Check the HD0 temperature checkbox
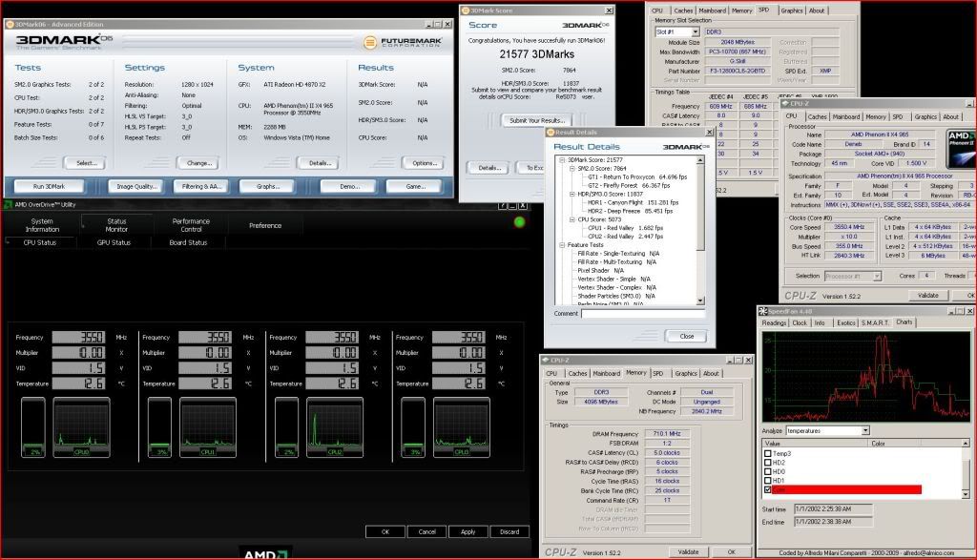Viewport: 977px width, 560px height. 770,471
